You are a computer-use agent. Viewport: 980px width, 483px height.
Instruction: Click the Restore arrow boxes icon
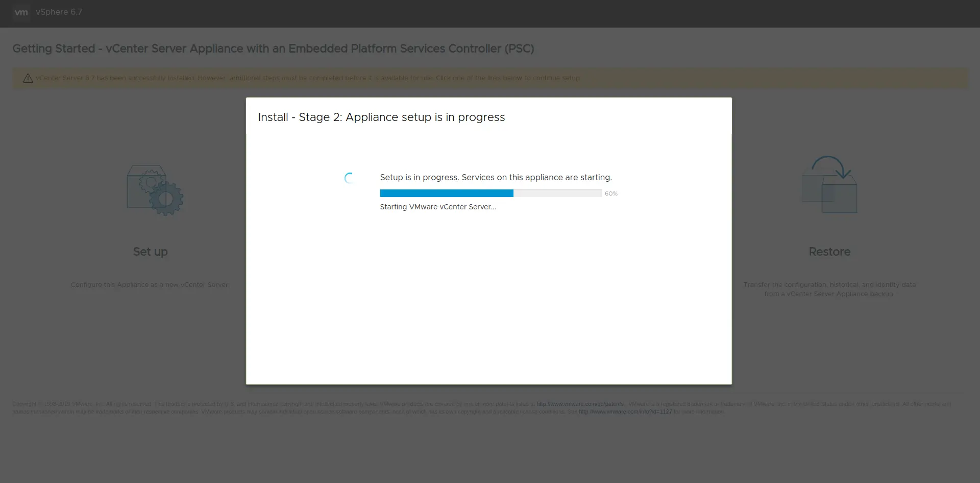tap(829, 184)
